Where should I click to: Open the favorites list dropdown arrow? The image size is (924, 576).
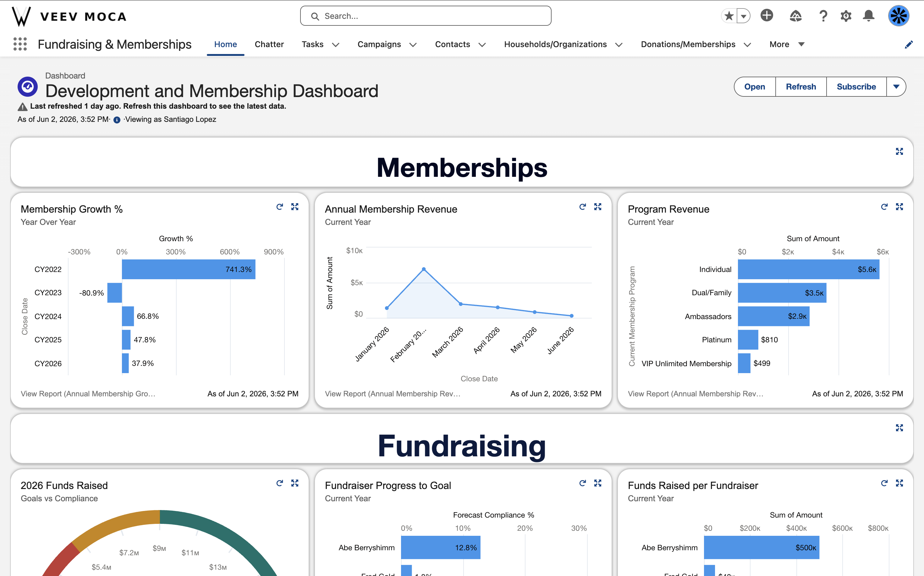pyautogui.click(x=743, y=16)
